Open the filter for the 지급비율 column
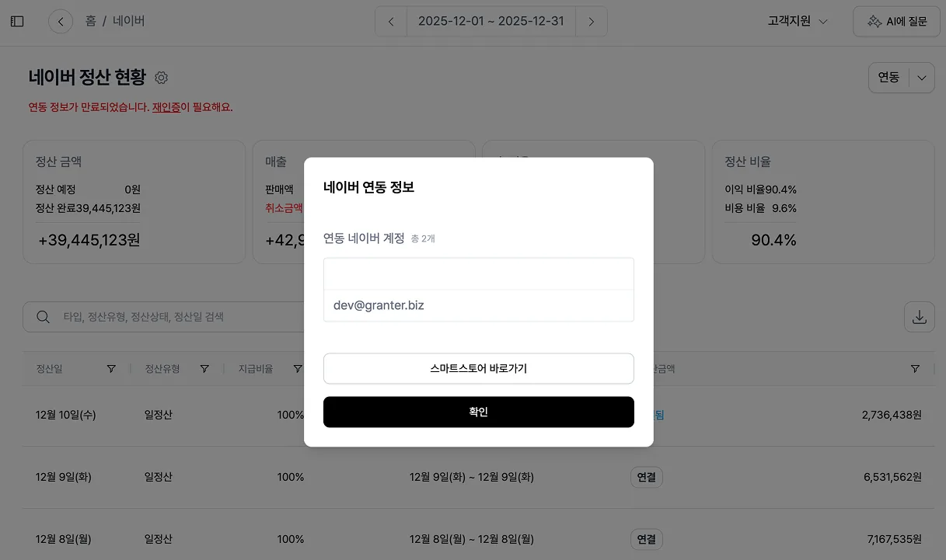946x560 pixels. click(298, 369)
